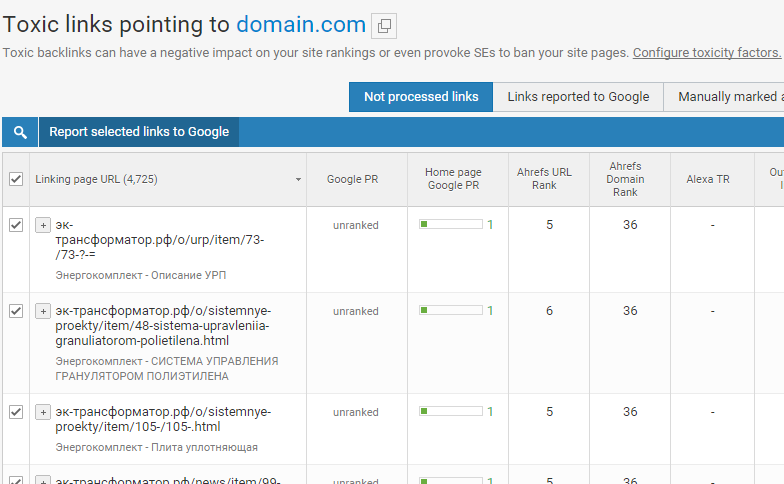Sort by Ahrefs Domain Rank column
Viewport: 784px width, 484px height.
(625, 179)
